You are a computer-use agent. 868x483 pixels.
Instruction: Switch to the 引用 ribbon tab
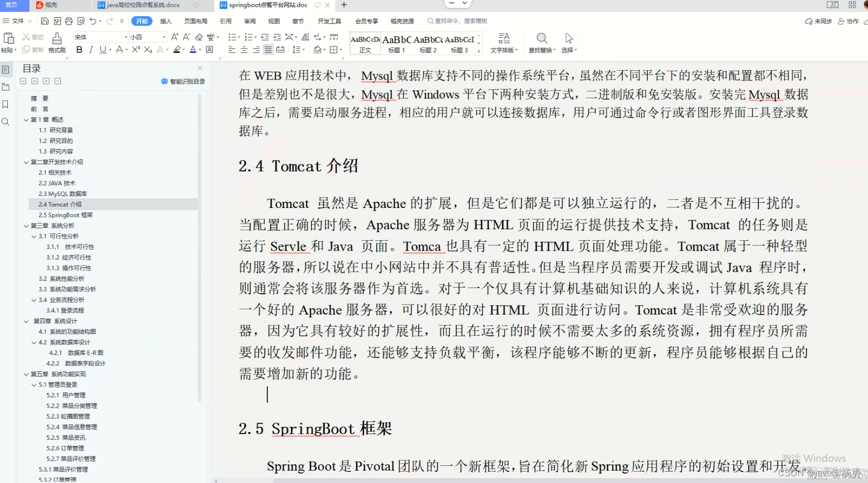pos(225,21)
